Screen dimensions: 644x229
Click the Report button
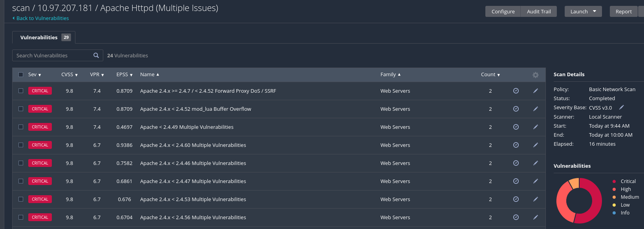[x=624, y=11]
